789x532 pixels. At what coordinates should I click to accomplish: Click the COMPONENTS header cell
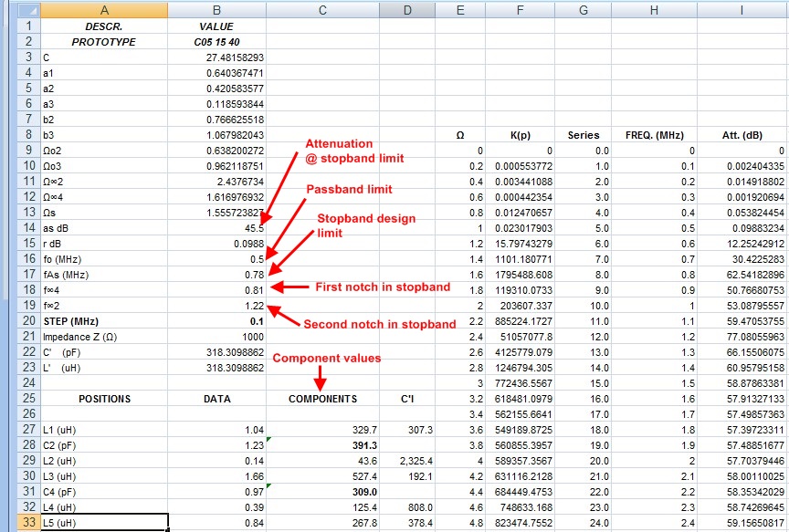coord(322,399)
